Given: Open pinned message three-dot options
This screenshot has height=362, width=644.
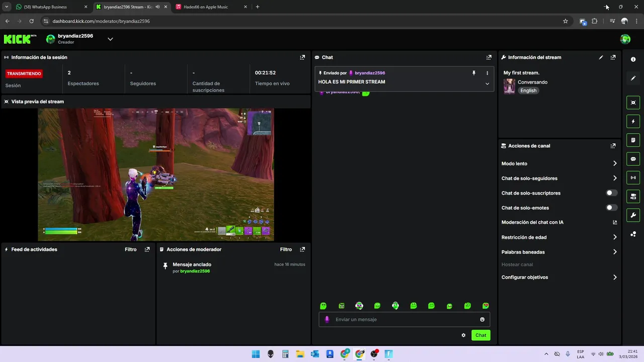Looking at the screenshot, I should tap(487, 73).
